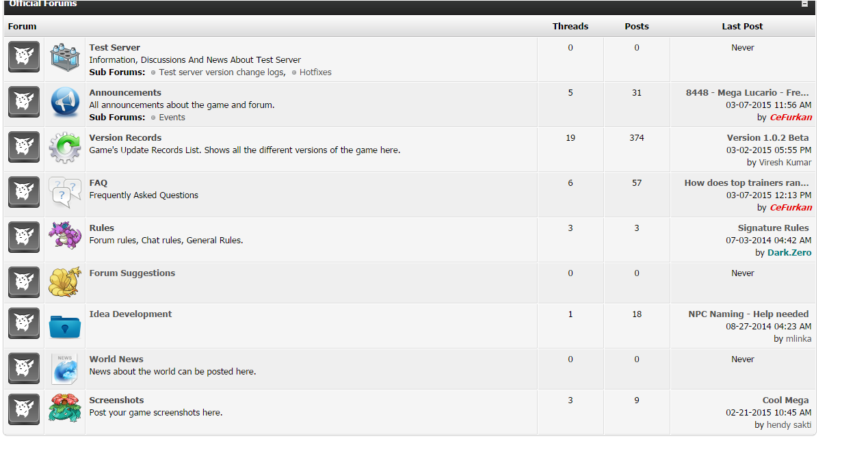Open the Announcements forum

125,93
